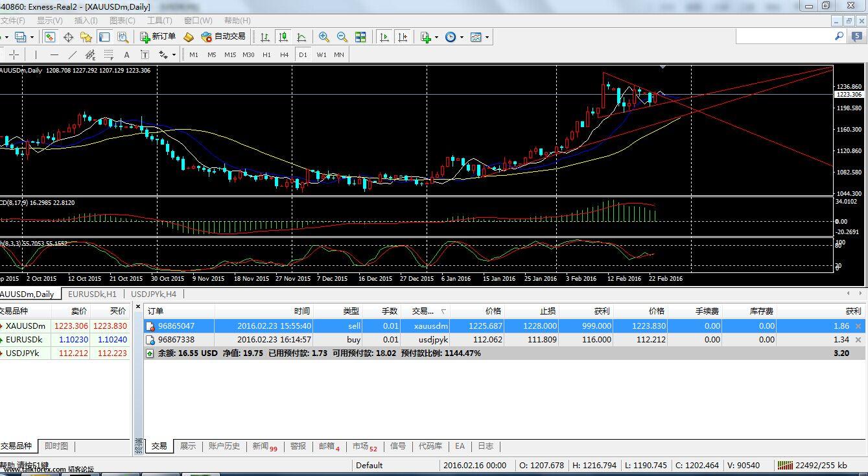The height and width of the screenshot is (476, 868).
Task: Open the 账户历史 account history tab
Action: 224,446
